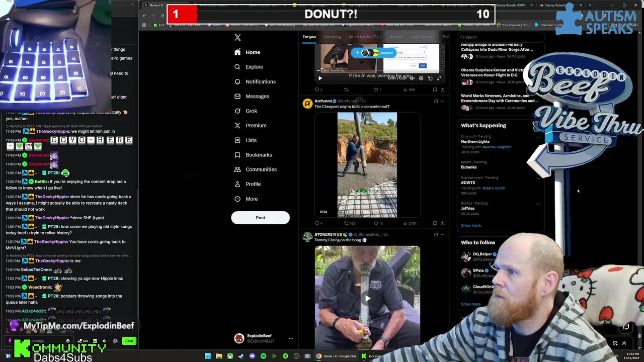
Task: Share the Arcfunmi concrete roof post
Action: pos(442,223)
